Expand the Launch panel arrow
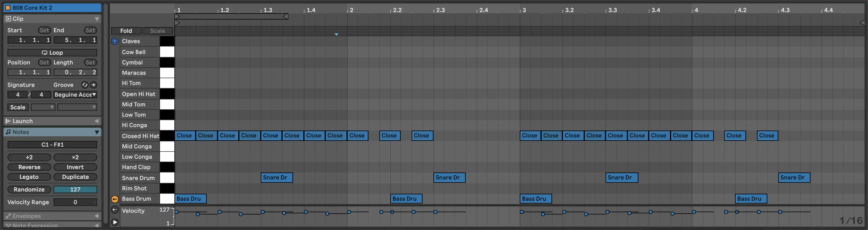Screen dimensions: 868x230 click(97, 121)
